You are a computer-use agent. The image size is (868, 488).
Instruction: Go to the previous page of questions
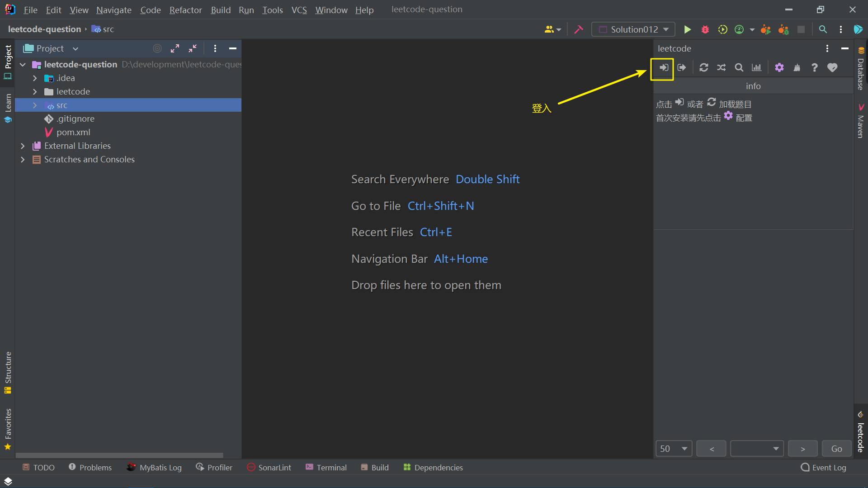(712, 449)
